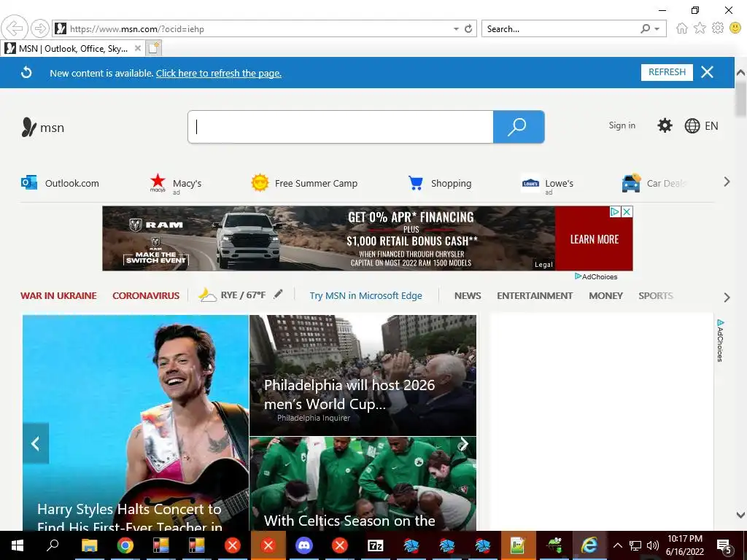Dismiss the new content banner
747x560 pixels.
pos(708,72)
